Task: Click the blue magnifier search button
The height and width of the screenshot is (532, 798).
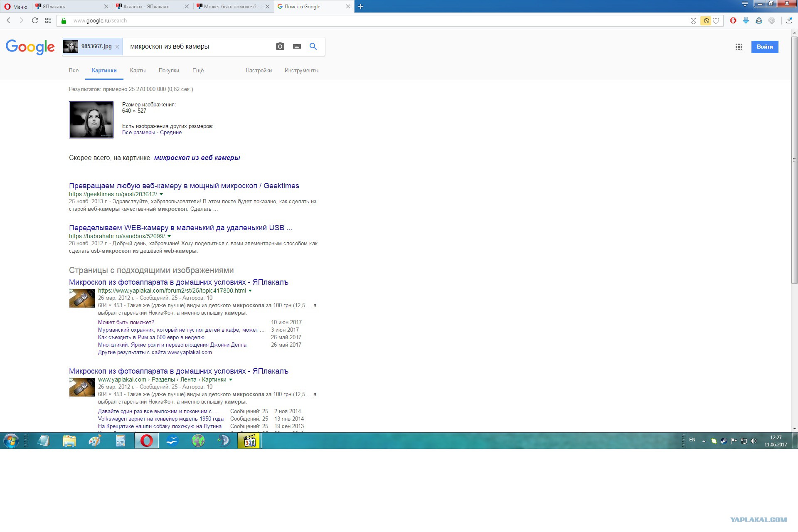Action: (x=313, y=47)
